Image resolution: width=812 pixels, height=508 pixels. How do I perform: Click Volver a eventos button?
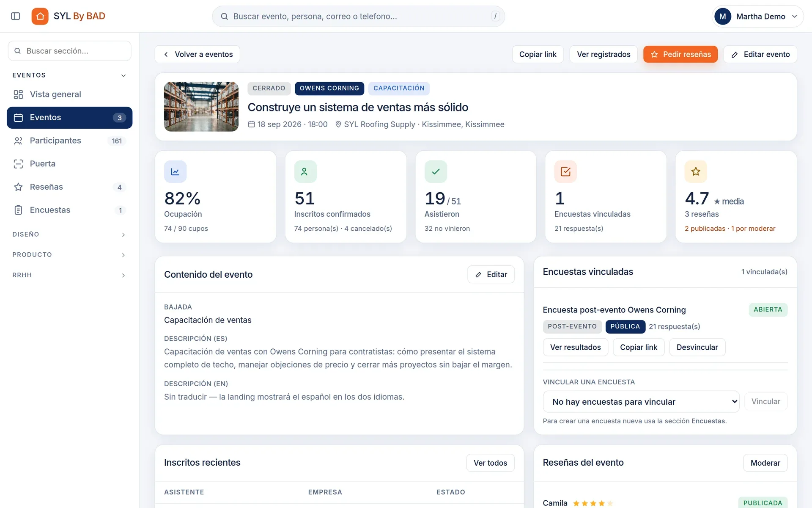pyautogui.click(x=197, y=54)
